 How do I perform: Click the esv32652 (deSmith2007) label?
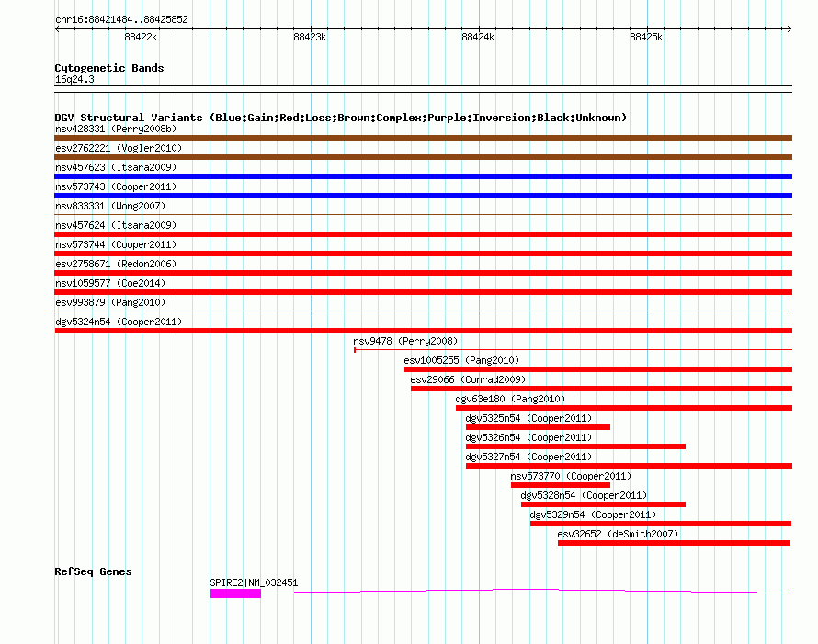pos(618,534)
